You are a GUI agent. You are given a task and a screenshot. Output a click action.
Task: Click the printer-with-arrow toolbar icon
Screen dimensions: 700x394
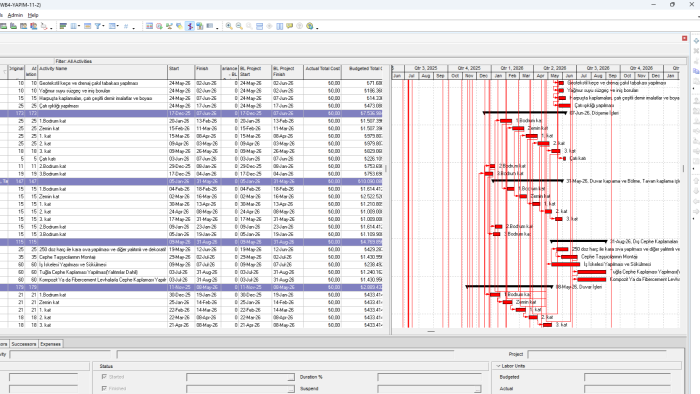point(44,26)
